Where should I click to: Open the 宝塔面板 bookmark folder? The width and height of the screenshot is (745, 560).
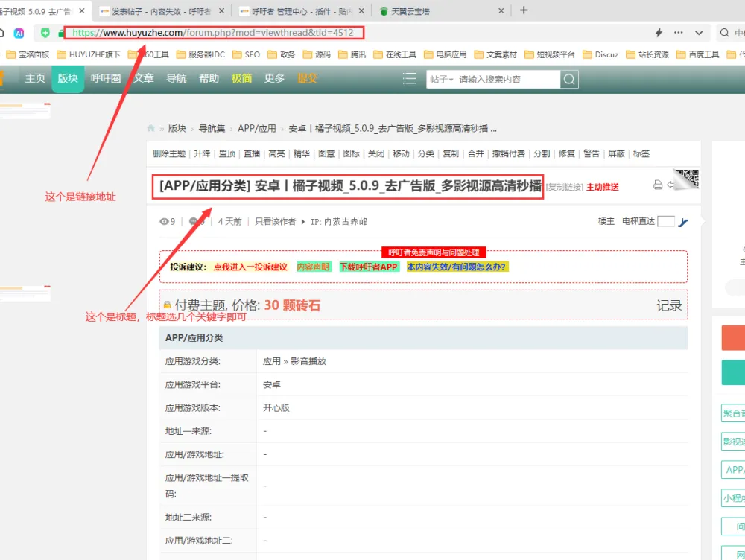tap(31, 54)
